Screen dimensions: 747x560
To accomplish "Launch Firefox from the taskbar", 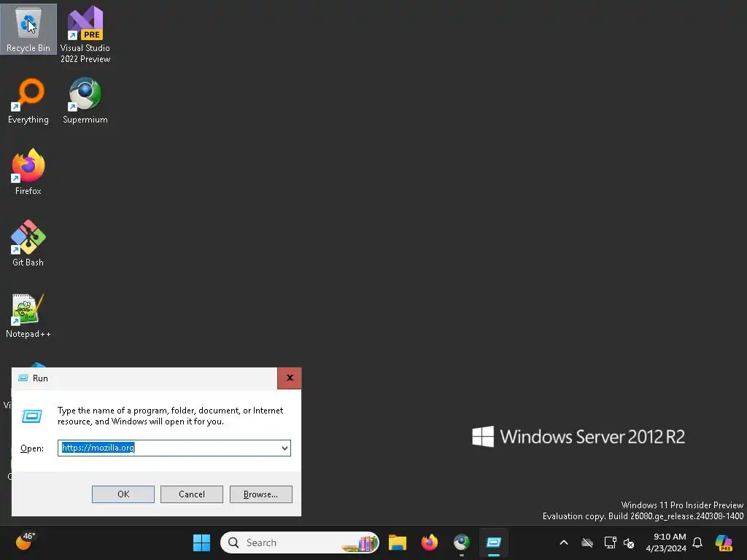I will [429, 542].
